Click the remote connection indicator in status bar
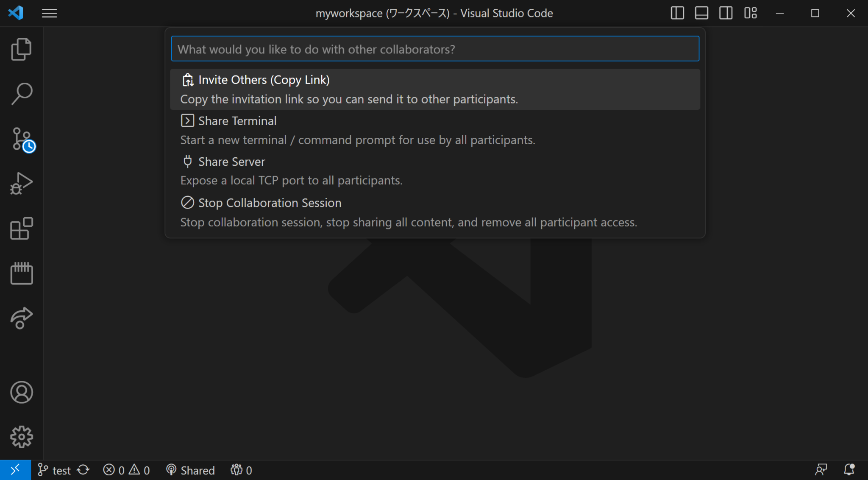Screen dimensions: 868x480 coord(15,470)
